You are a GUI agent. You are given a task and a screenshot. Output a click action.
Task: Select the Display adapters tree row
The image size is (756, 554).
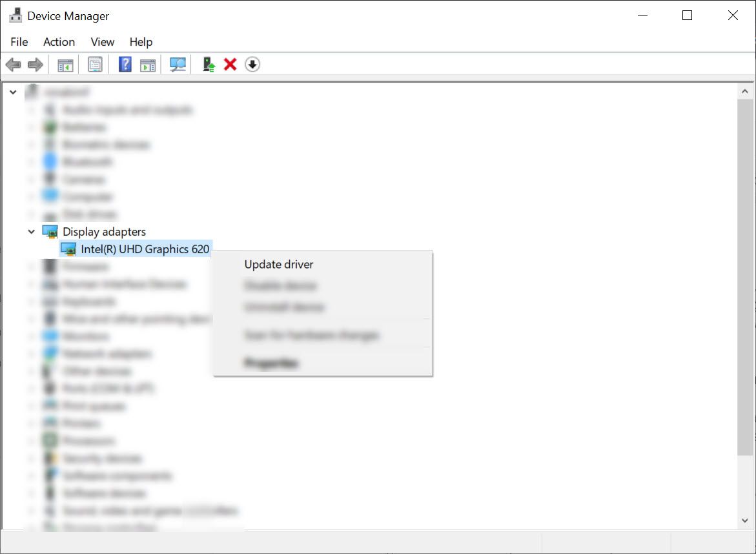[104, 232]
